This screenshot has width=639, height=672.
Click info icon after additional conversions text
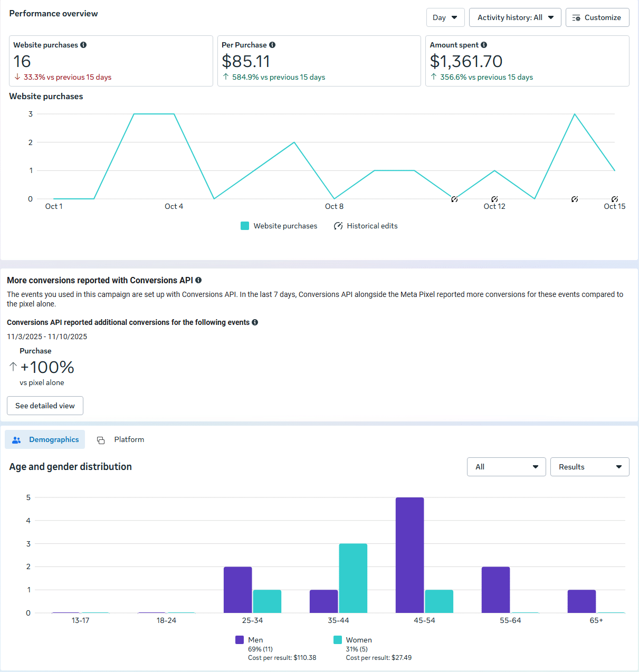[255, 322]
